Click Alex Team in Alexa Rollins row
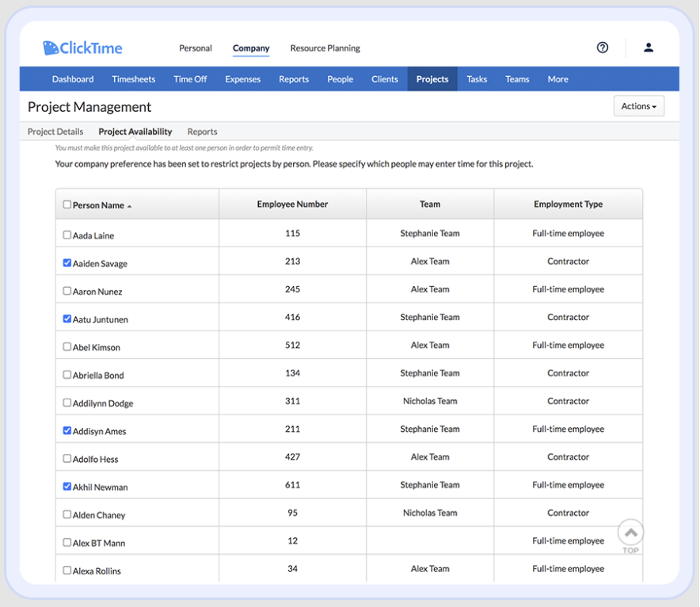Image resolution: width=700 pixels, height=607 pixels. [x=430, y=569]
